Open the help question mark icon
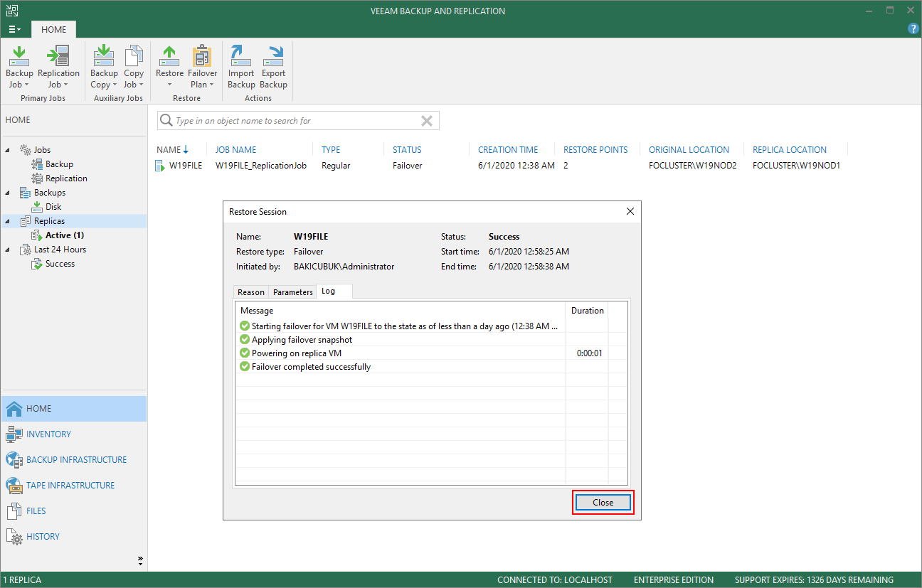This screenshot has height=588, width=922. [913, 29]
